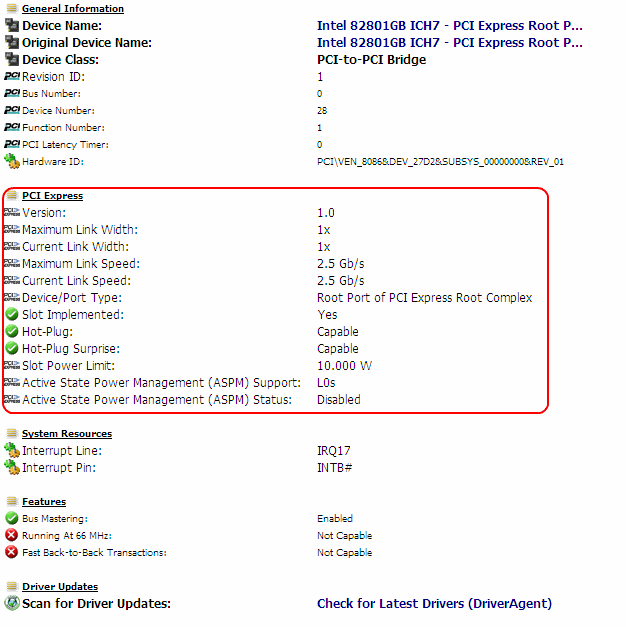The height and width of the screenshot is (627, 626).
Task: Click the PCI icon next to PCI Latency Timer
Action: click(12, 144)
